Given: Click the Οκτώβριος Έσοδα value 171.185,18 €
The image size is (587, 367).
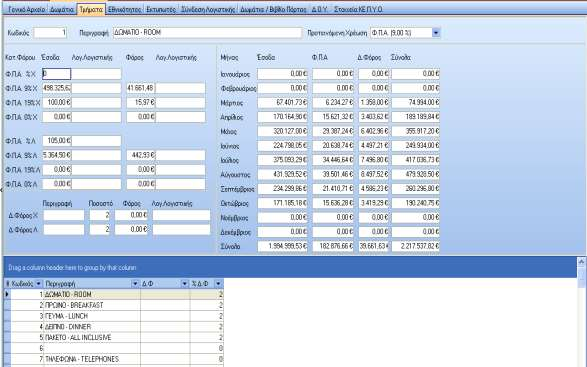Looking at the screenshot, I should (x=282, y=203).
